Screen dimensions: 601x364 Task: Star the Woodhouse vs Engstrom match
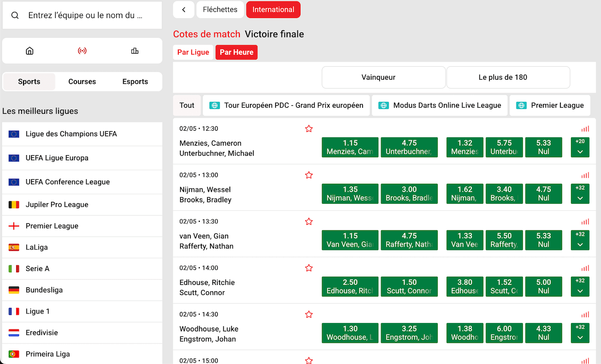[x=309, y=314]
